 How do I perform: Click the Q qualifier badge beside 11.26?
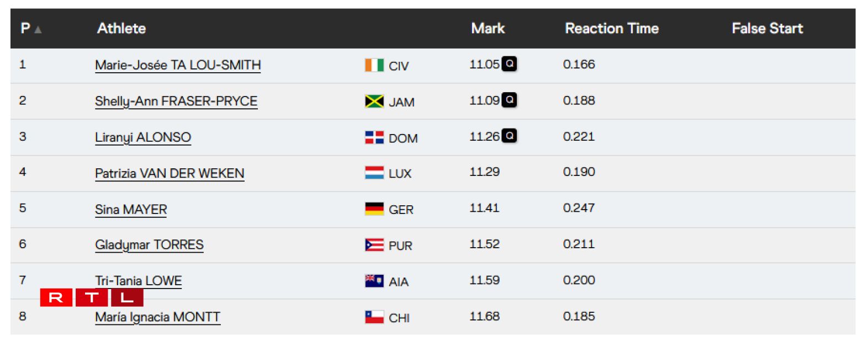click(509, 136)
